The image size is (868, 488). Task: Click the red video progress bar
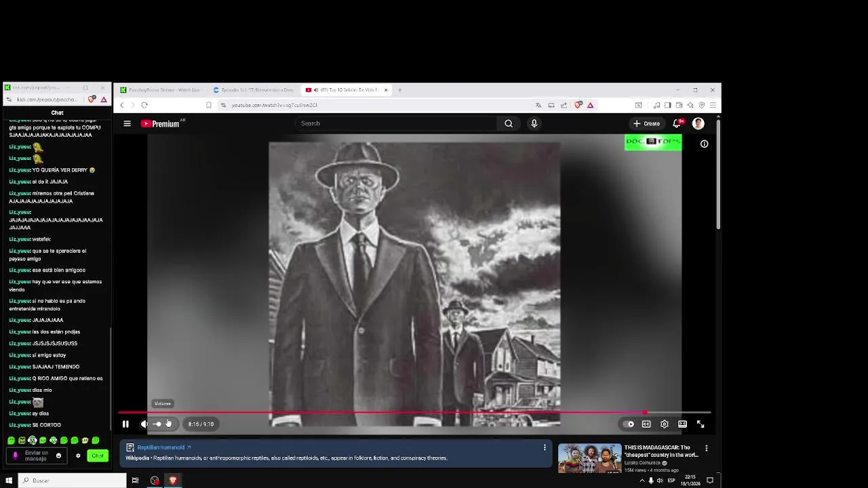pyautogui.click(x=414, y=412)
